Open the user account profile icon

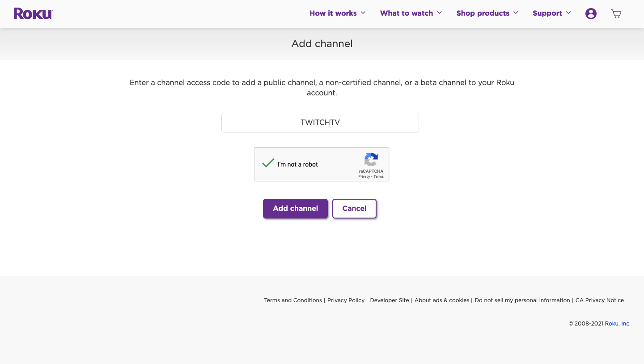click(x=591, y=14)
